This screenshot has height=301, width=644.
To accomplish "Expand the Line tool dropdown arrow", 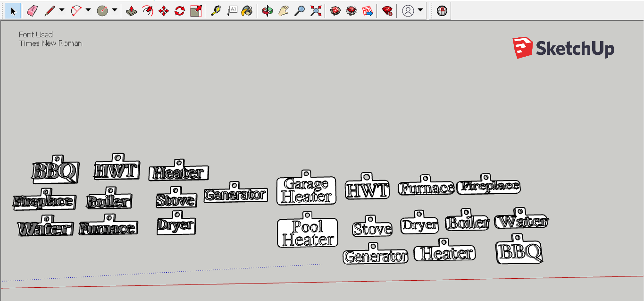I will coord(62,10).
